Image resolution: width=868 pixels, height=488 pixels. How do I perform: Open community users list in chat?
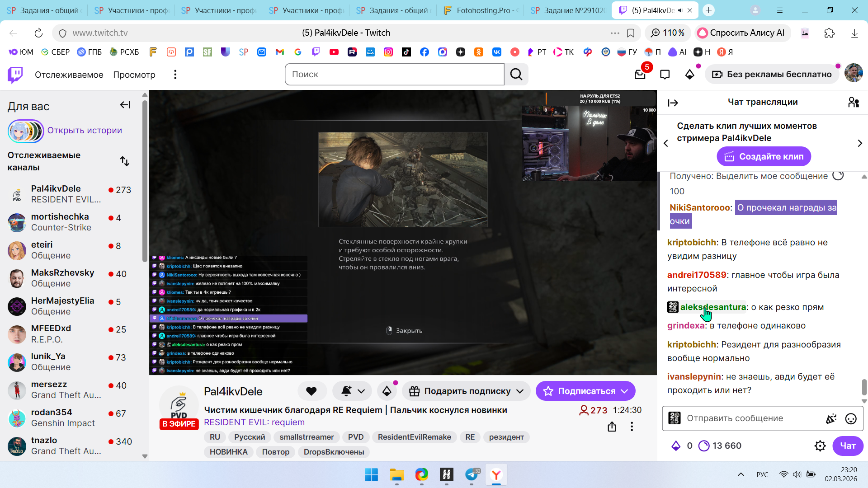pyautogui.click(x=853, y=103)
